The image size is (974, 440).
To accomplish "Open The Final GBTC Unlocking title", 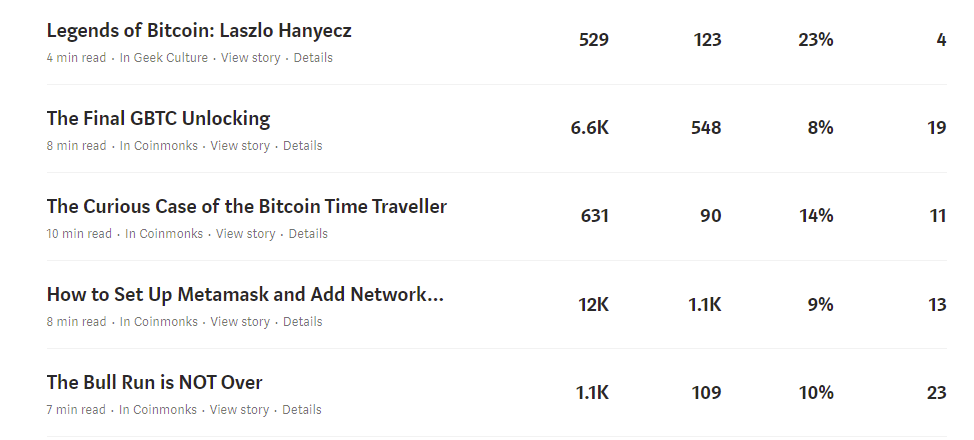I will point(158,118).
